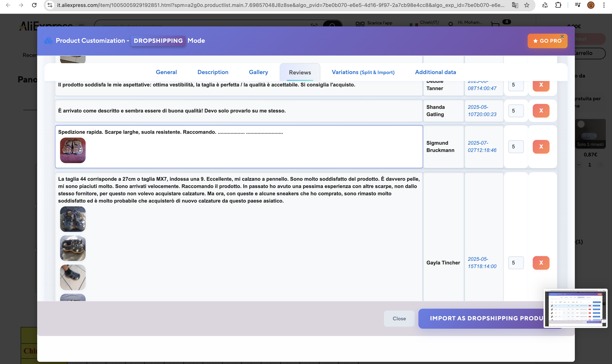Click review text 'Il prodotto soddisfa le mie aspettative'

(206, 85)
